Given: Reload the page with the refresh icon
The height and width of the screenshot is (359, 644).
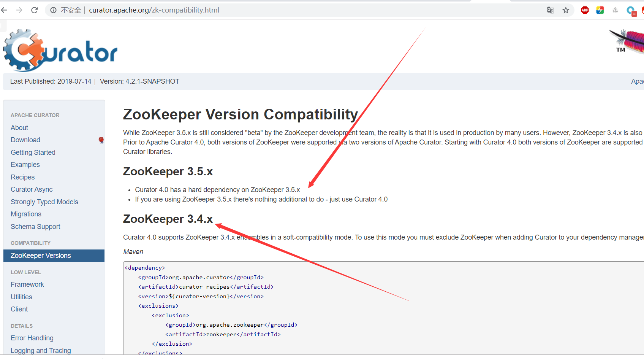Looking at the screenshot, I should [35, 10].
